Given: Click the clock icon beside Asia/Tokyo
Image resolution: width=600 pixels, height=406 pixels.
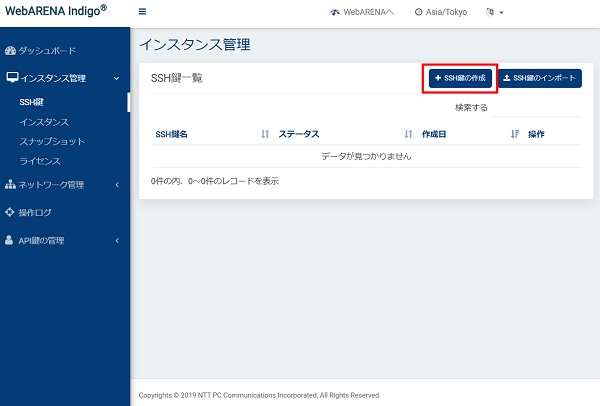Looking at the screenshot, I should point(419,12).
